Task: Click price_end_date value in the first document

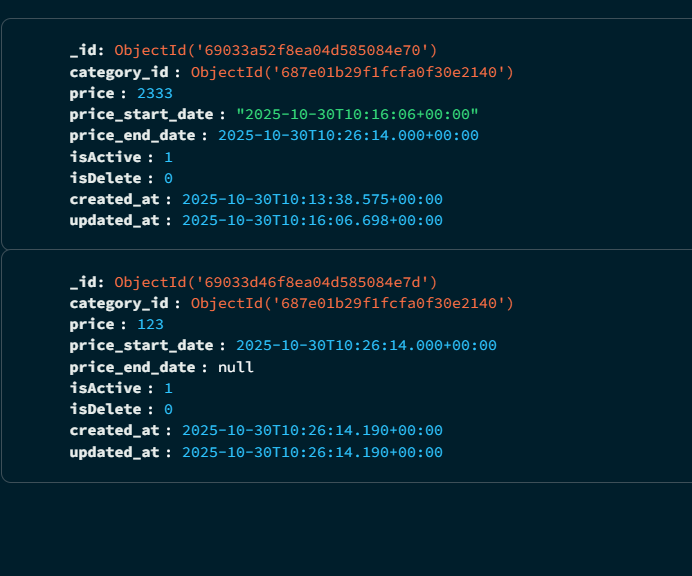Action: [x=348, y=136]
